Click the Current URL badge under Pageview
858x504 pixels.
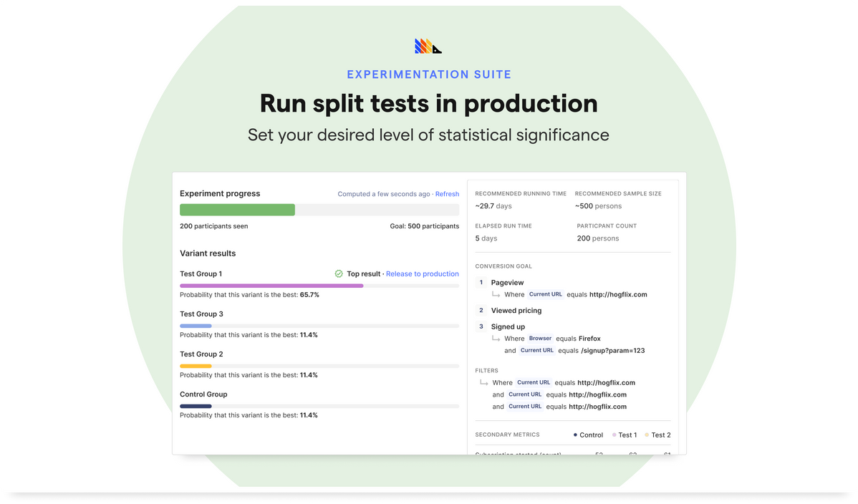(x=545, y=294)
